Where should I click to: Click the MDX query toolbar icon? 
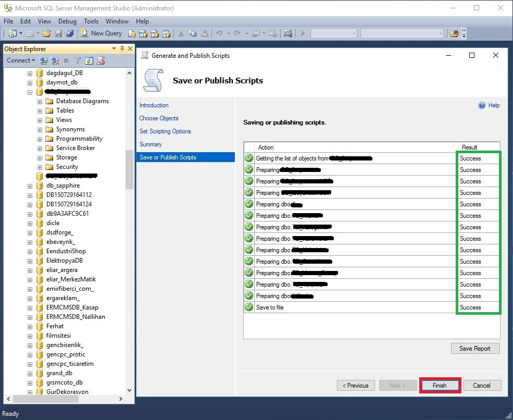pos(143,33)
